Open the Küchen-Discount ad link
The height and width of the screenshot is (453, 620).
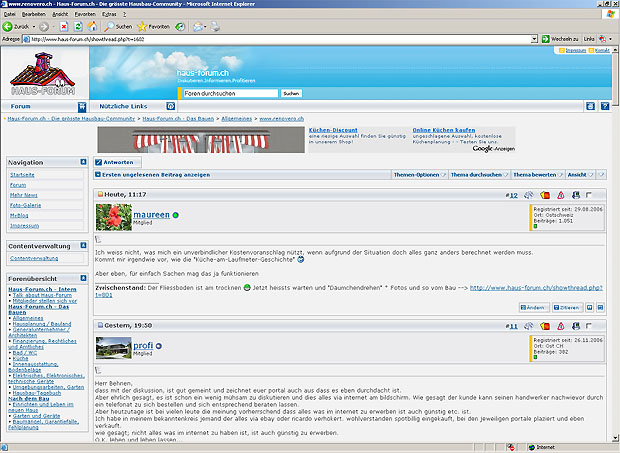point(333,130)
